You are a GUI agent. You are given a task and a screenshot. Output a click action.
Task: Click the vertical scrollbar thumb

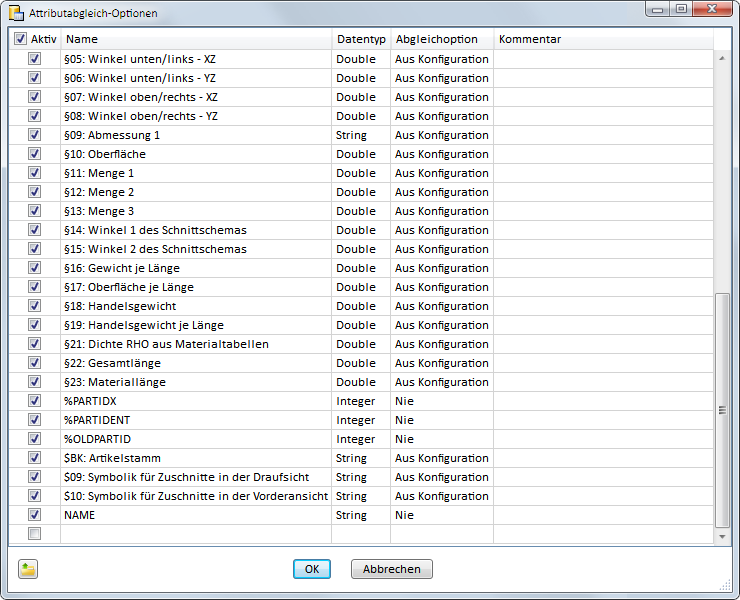[722, 410]
